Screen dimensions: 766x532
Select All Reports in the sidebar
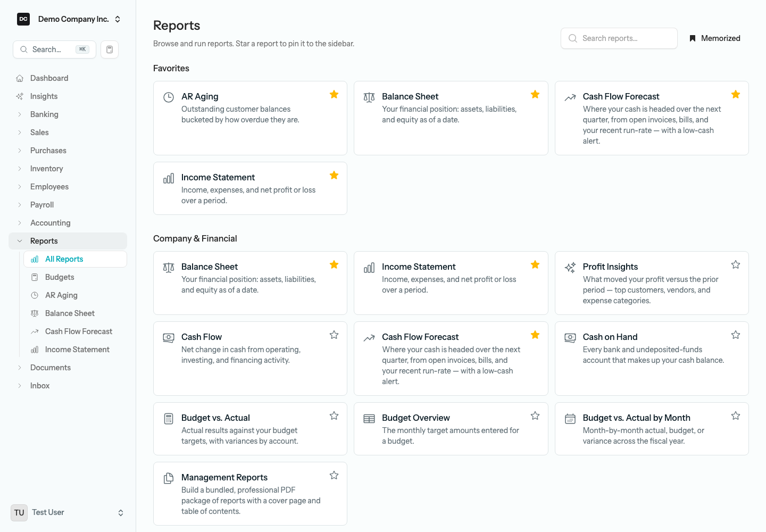75,259
